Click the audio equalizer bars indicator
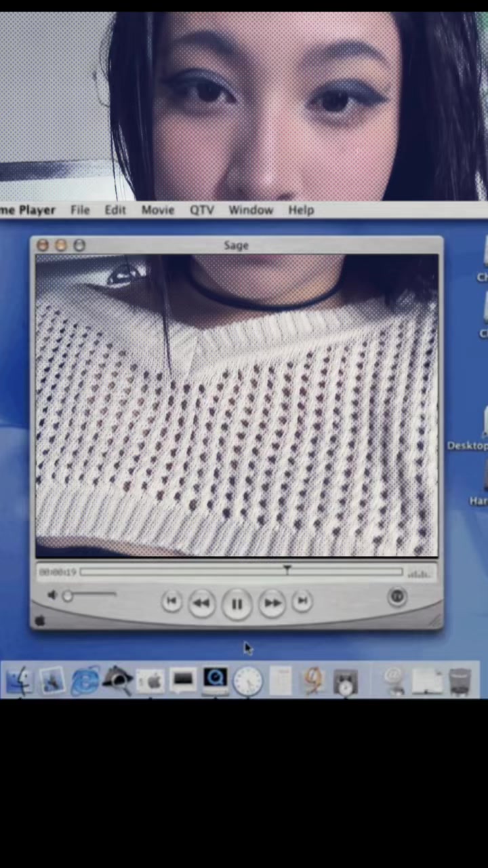 (x=420, y=574)
